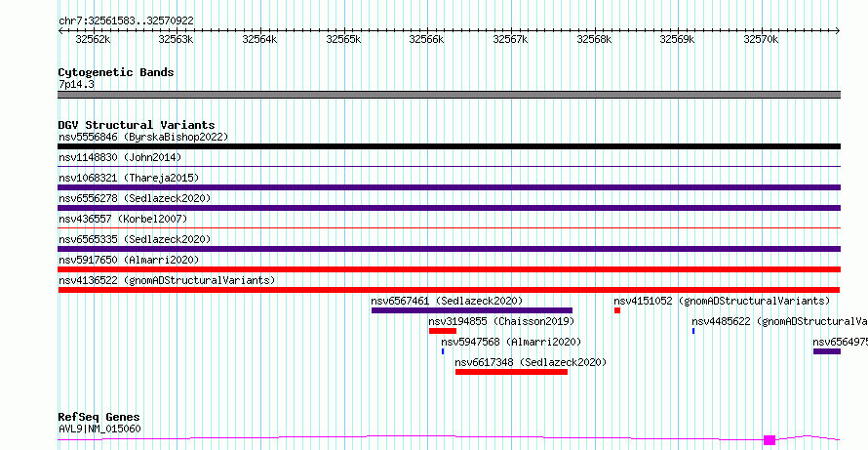This screenshot has height=450, width=868.
Task: Open the AVL9|NM_015060 gene label
Action: [99, 429]
